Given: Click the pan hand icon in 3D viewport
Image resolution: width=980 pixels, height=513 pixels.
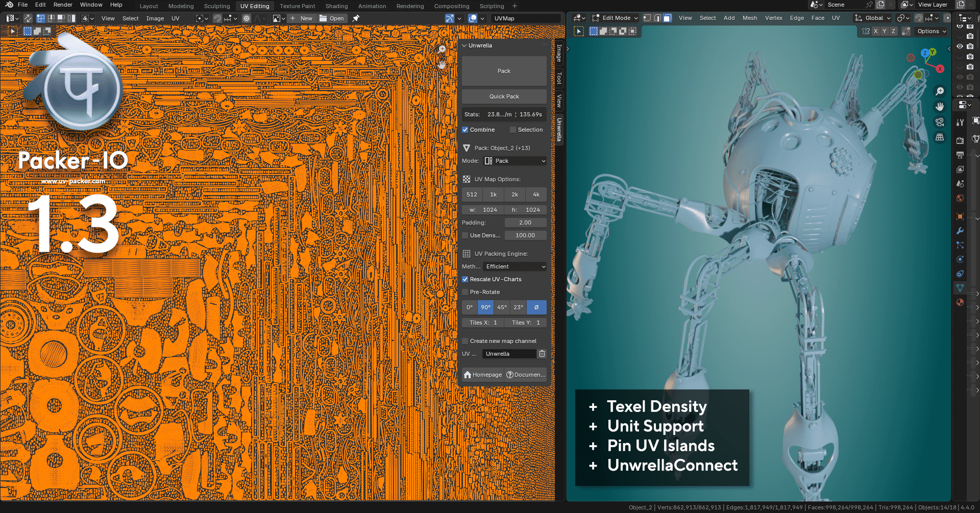Looking at the screenshot, I should [x=940, y=107].
